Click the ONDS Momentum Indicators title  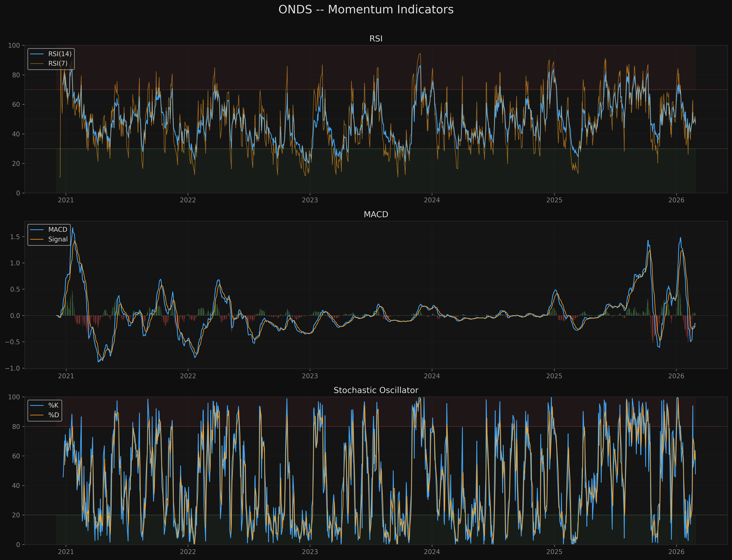366,10
